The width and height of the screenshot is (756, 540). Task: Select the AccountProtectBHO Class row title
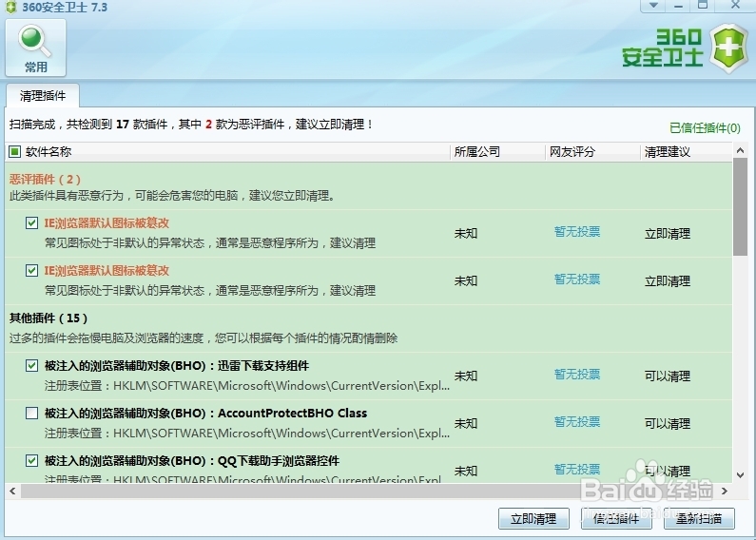(205, 414)
